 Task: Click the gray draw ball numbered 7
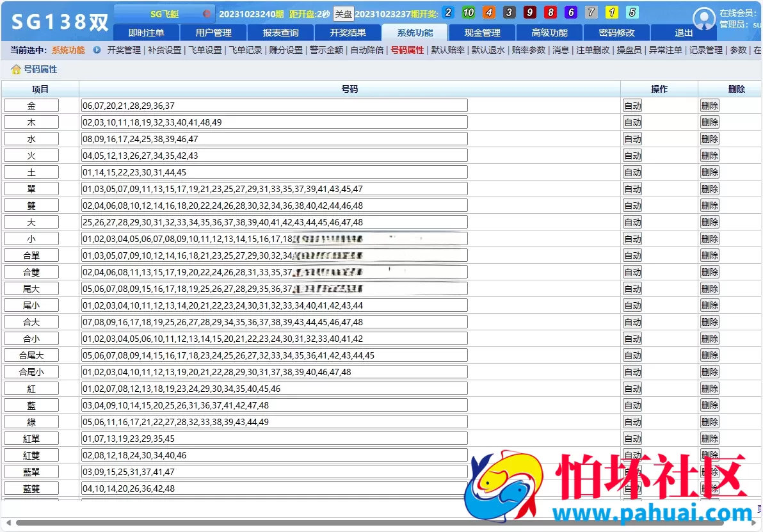[591, 13]
